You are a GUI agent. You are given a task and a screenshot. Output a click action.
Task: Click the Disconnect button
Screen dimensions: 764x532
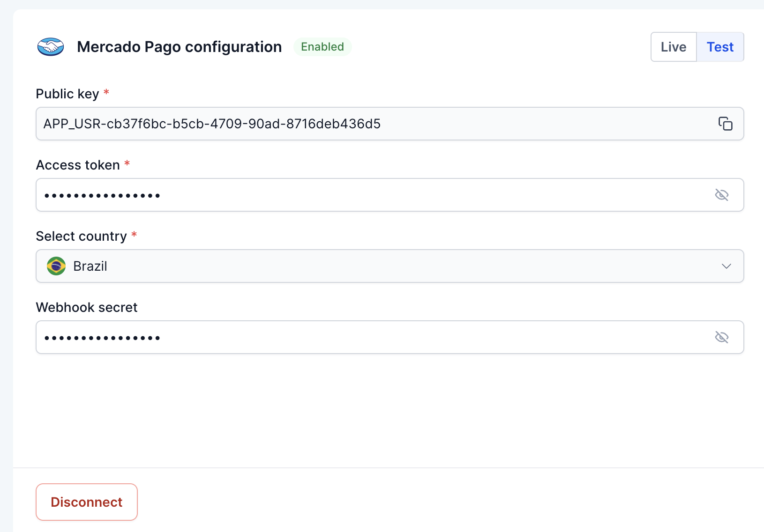(87, 502)
